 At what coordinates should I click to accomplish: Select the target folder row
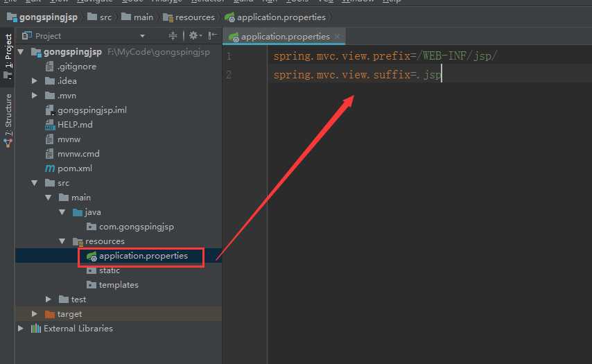pos(118,314)
